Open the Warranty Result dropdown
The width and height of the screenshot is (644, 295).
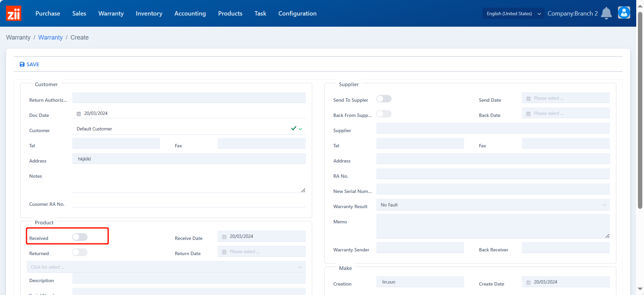point(493,205)
